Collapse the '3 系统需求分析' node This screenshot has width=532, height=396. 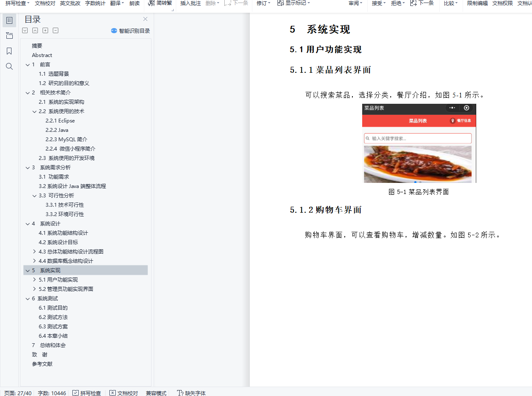[x=28, y=168]
